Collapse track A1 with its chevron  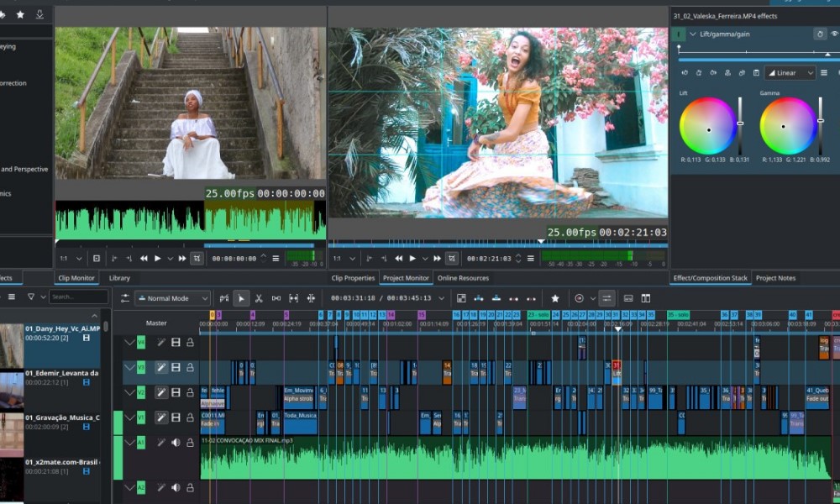(x=129, y=443)
